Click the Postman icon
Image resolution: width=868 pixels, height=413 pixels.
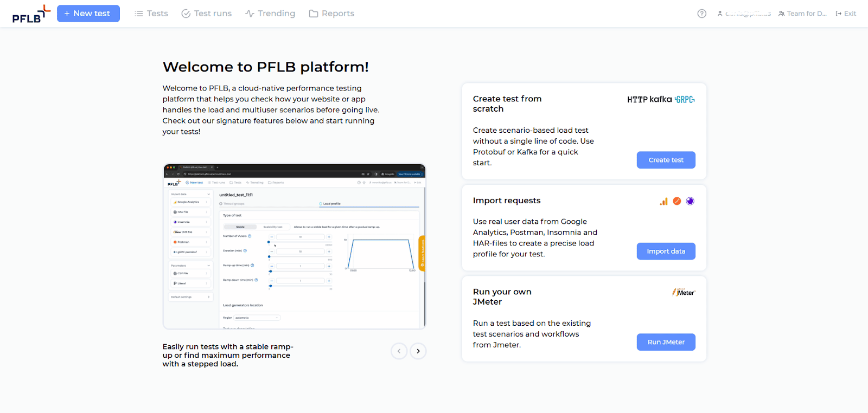[x=677, y=201]
